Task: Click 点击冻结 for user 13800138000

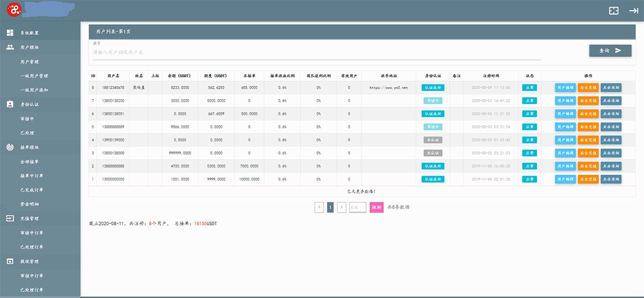Action: [611, 153]
